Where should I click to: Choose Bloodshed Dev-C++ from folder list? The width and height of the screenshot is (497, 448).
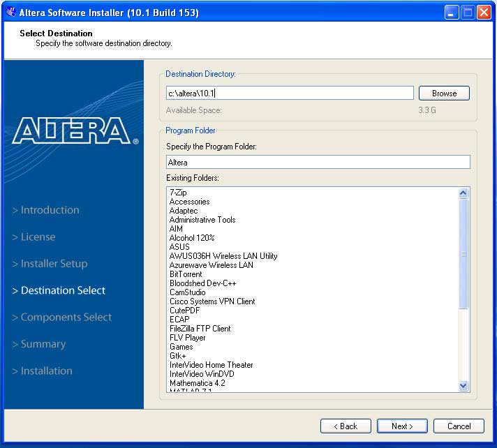coord(202,283)
